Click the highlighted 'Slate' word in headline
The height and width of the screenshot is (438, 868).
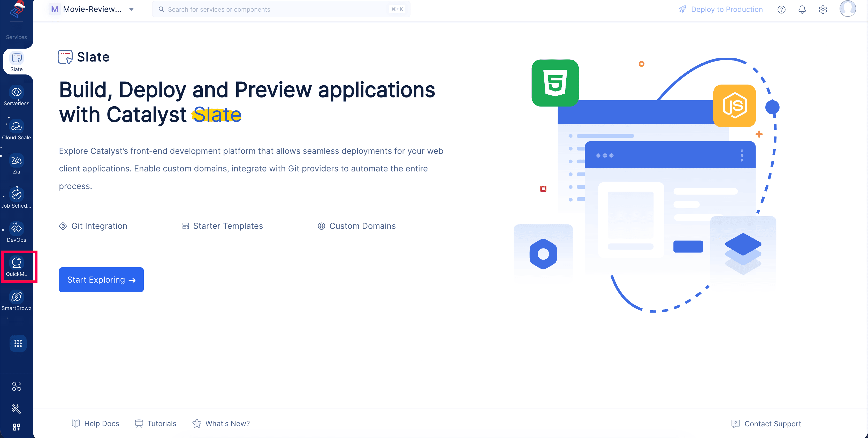(x=217, y=115)
